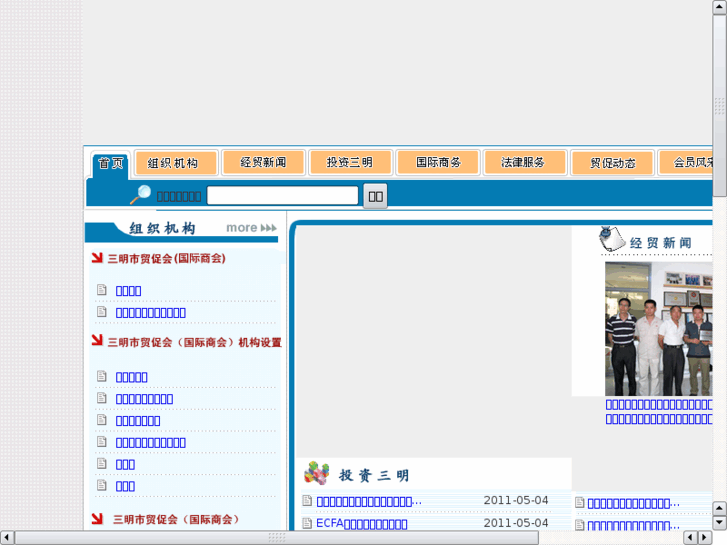Click the date 2011-05-04 on the ECFA row
Viewport: 727px width, 545px height.
[x=516, y=523]
